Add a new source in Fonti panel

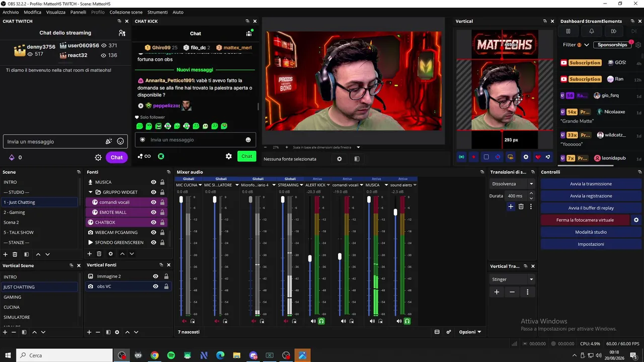point(90,254)
